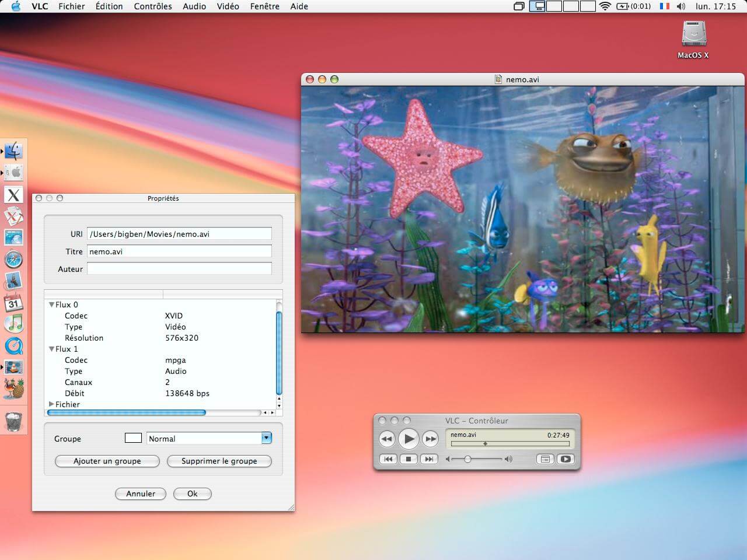Collapse the Flux 0 stream details
Image resolution: width=747 pixels, height=560 pixels.
pyautogui.click(x=51, y=304)
